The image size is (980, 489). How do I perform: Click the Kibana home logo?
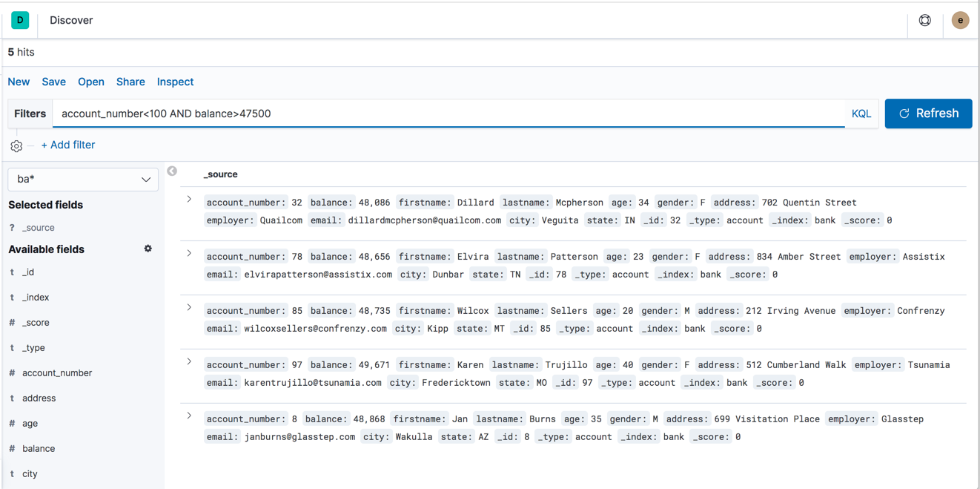point(20,20)
